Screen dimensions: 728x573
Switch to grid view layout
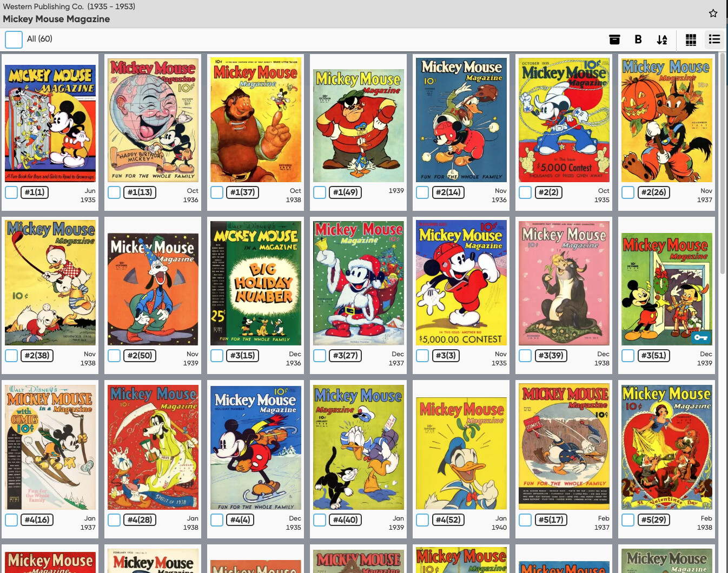coord(691,39)
